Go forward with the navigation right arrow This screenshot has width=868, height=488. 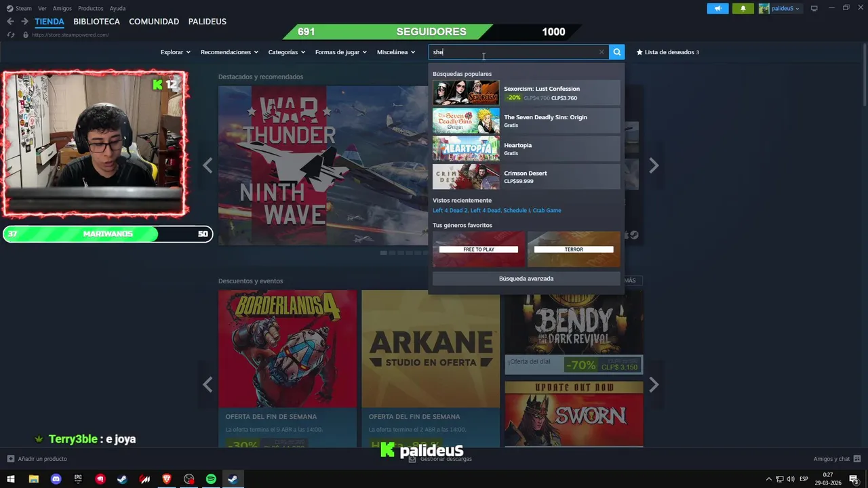click(x=24, y=22)
